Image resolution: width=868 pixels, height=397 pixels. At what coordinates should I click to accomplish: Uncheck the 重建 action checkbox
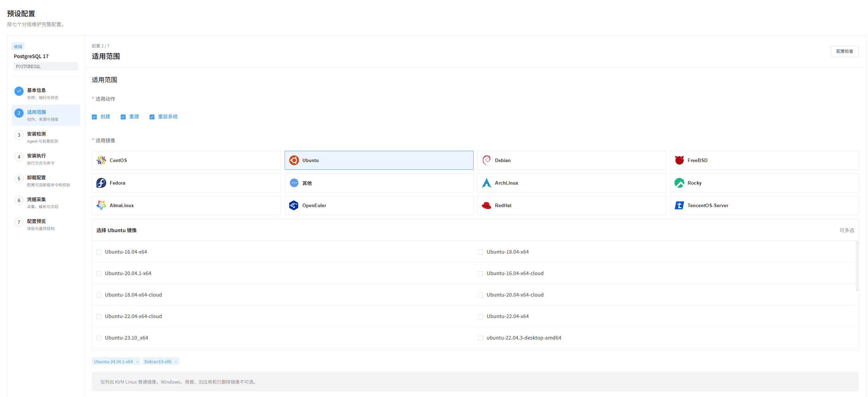[123, 117]
